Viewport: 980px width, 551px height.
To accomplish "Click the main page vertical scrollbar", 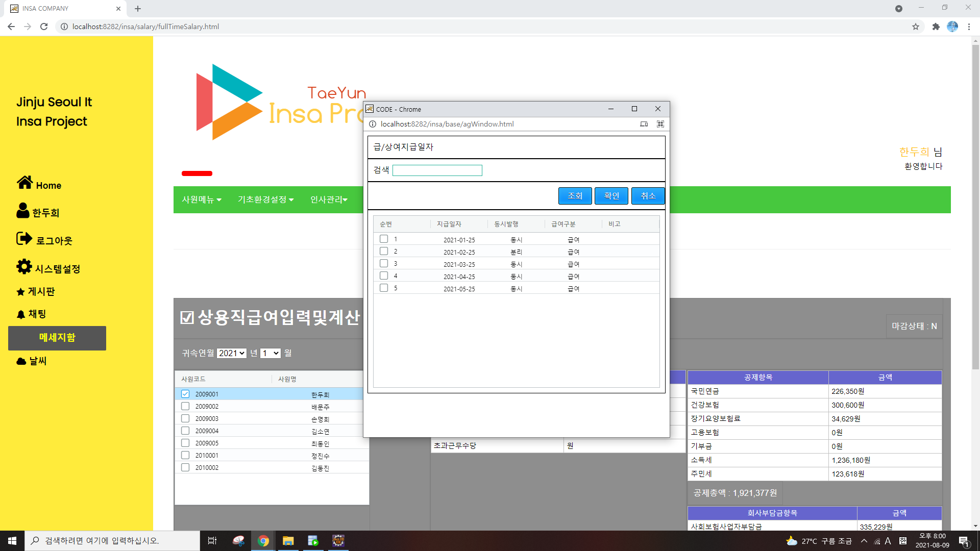I will (x=975, y=206).
